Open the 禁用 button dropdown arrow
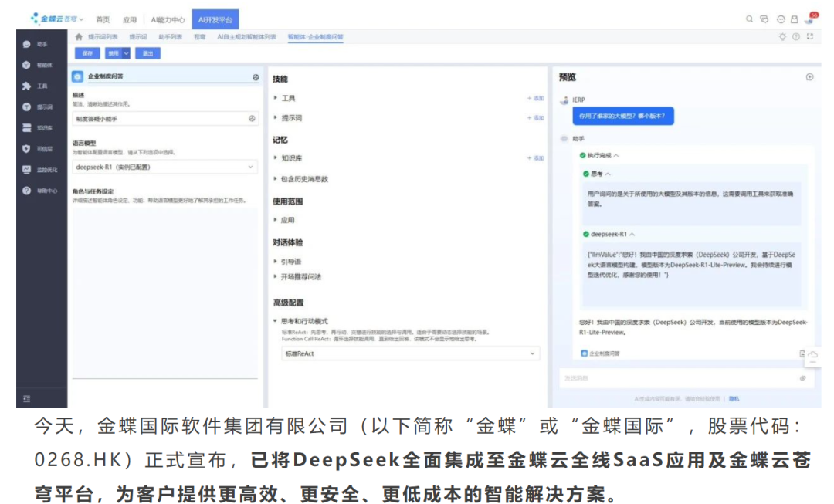The height and width of the screenshot is (504, 834). pyautogui.click(x=126, y=53)
